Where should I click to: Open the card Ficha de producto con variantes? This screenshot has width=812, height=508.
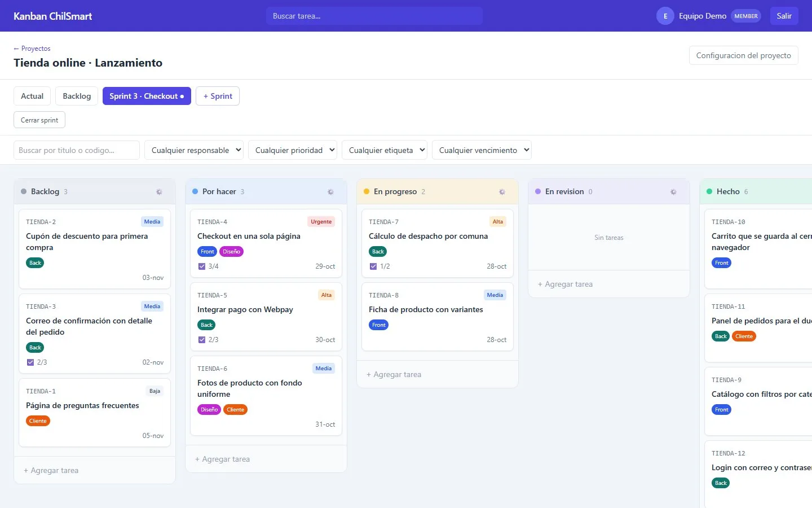(438, 317)
